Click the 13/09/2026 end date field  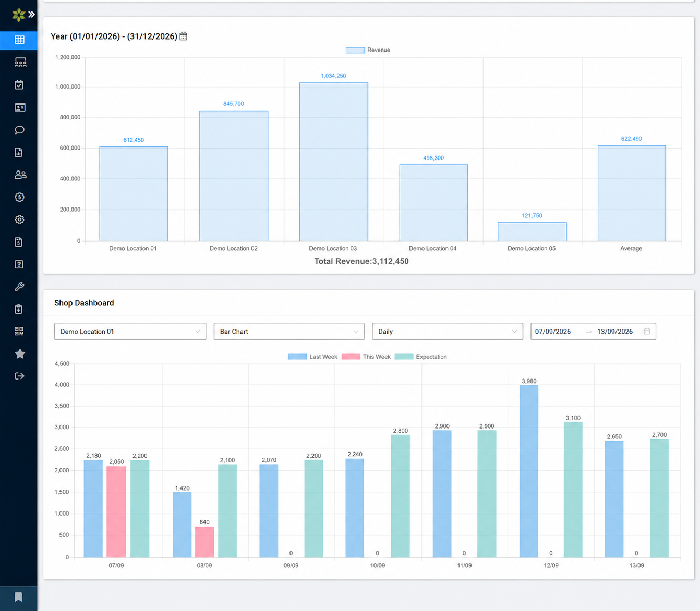click(x=615, y=332)
